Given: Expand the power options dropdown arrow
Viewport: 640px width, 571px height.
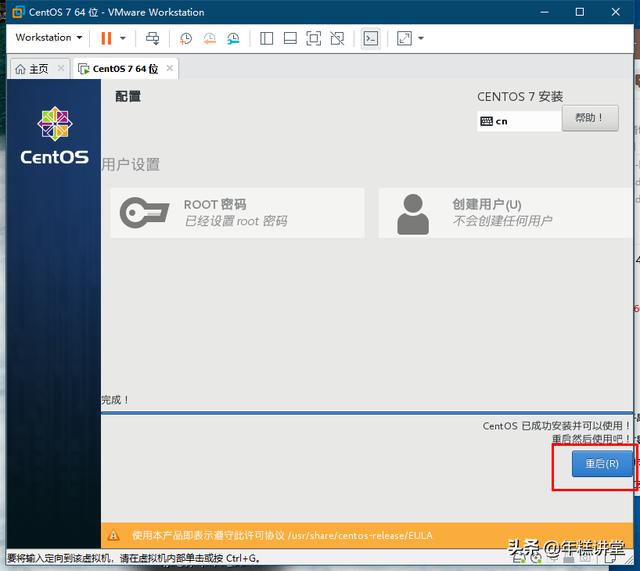Looking at the screenshot, I should (122, 38).
